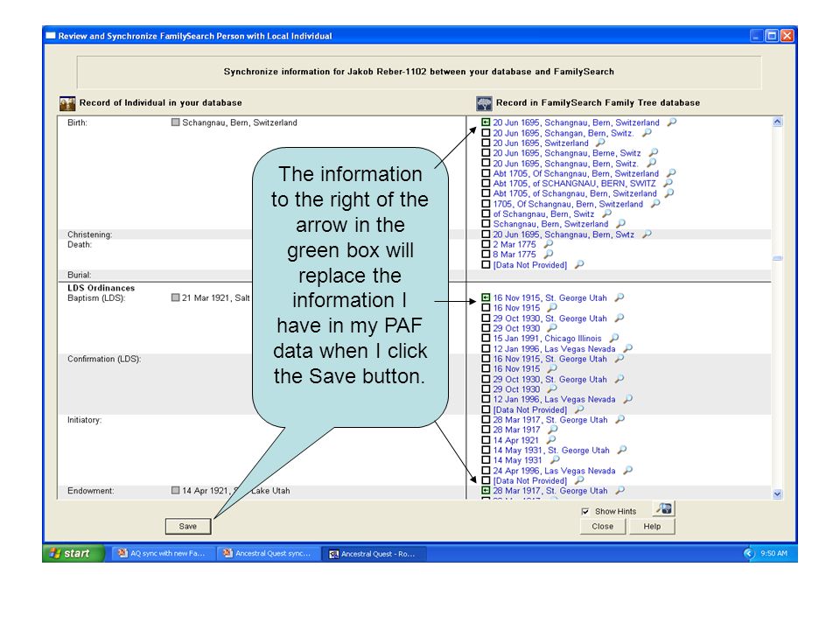The width and height of the screenshot is (840, 630).
Task: Click the taskbar notification area arrow
Action: click(x=749, y=553)
